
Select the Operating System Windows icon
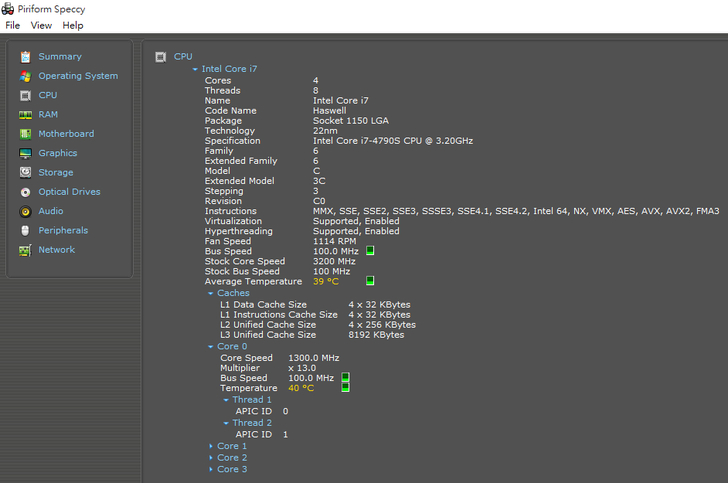tap(26, 76)
